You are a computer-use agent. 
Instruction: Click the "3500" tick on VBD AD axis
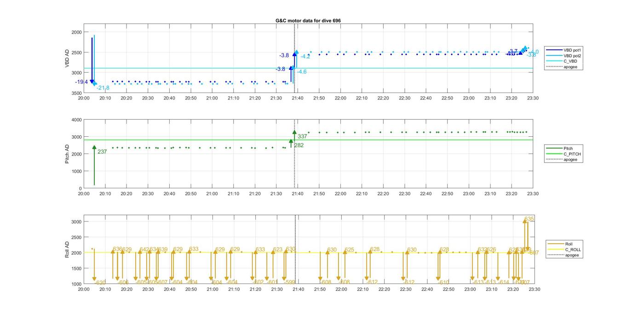[x=76, y=93]
